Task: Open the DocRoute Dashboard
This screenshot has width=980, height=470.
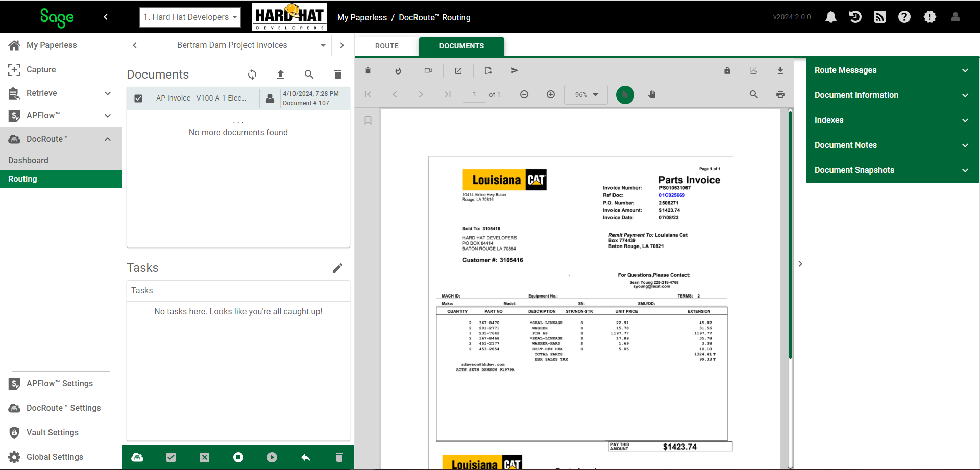Action: (61, 160)
